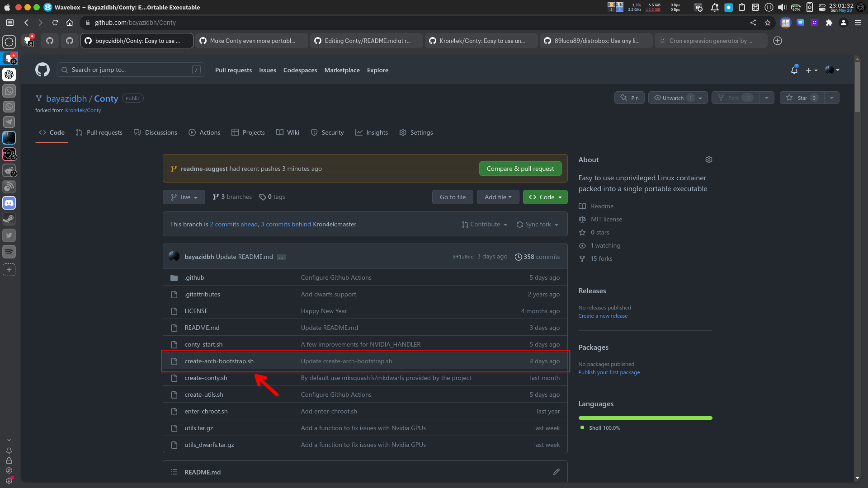
Task: Open a new tab with plus button
Action: coord(778,41)
